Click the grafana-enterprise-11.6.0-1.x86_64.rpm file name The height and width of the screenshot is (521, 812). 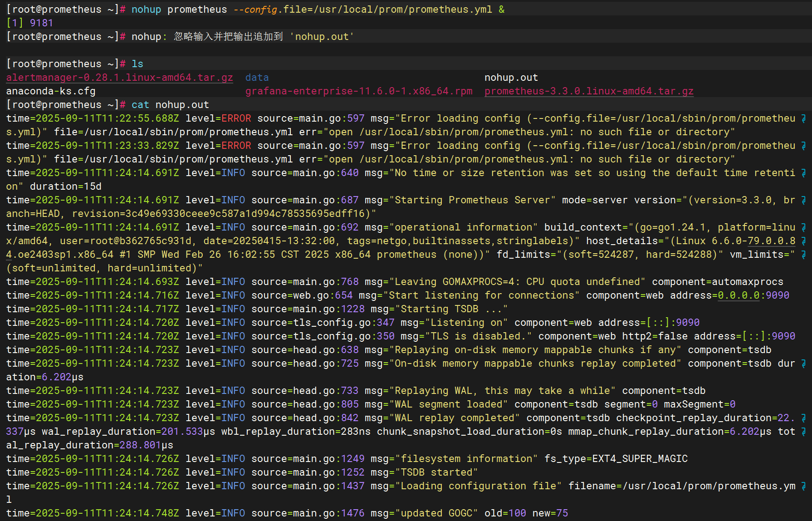359,91
